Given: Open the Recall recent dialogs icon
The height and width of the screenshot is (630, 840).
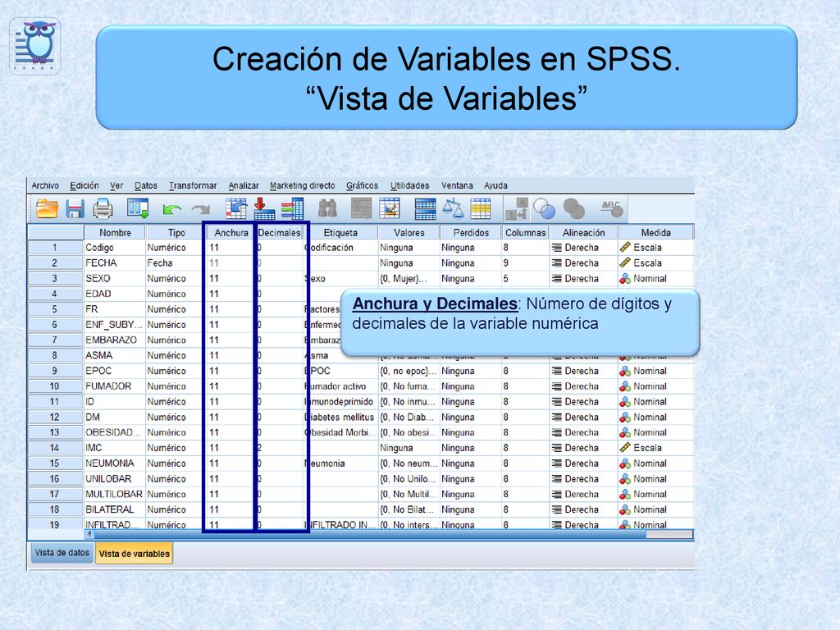Looking at the screenshot, I should pos(138,208).
